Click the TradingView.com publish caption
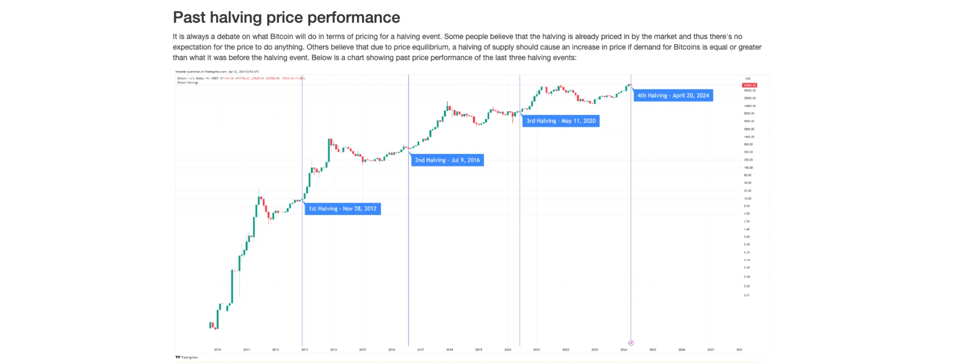The image size is (980, 363). click(217, 72)
